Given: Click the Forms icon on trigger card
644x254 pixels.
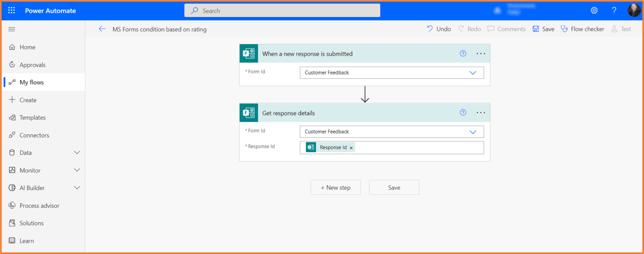Looking at the screenshot, I should (249, 54).
